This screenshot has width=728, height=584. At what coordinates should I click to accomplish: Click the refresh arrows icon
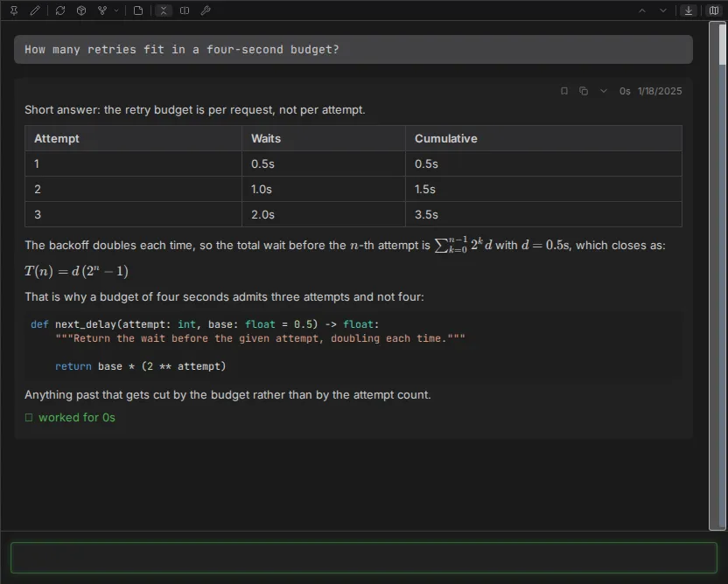pos(59,10)
